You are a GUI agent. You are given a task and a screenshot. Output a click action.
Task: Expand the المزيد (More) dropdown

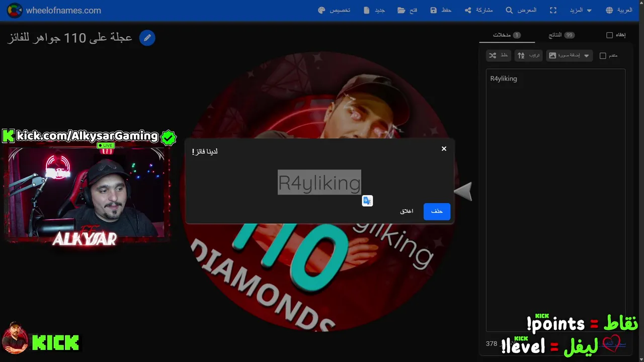click(581, 10)
